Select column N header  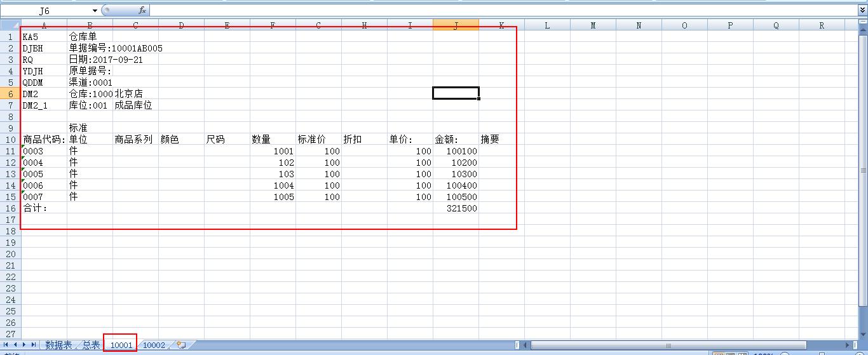pos(639,25)
